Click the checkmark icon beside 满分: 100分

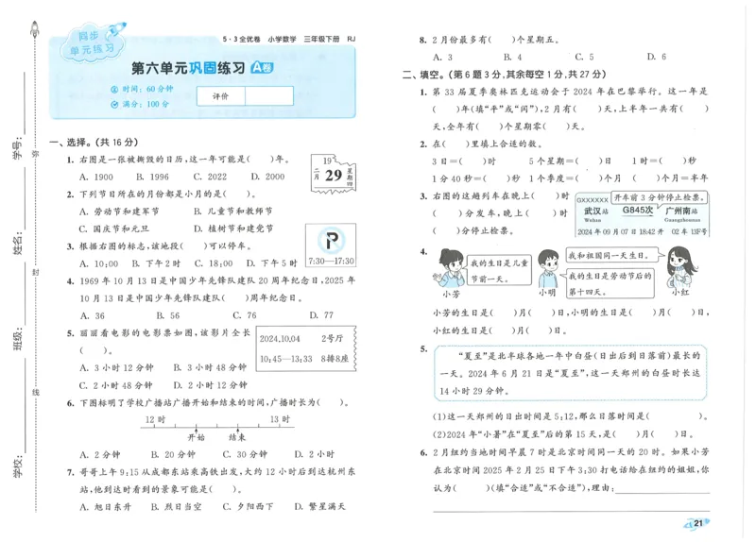(x=114, y=104)
